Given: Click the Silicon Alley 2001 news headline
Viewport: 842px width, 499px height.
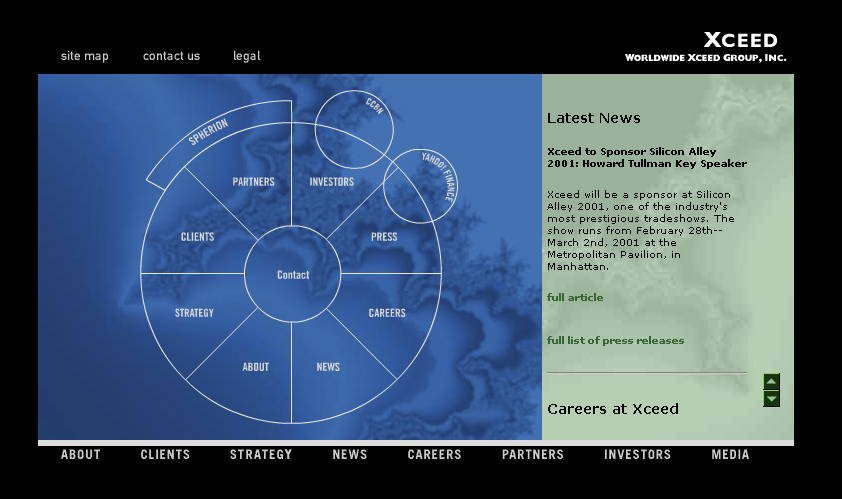Looking at the screenshot, I should 647,157.
